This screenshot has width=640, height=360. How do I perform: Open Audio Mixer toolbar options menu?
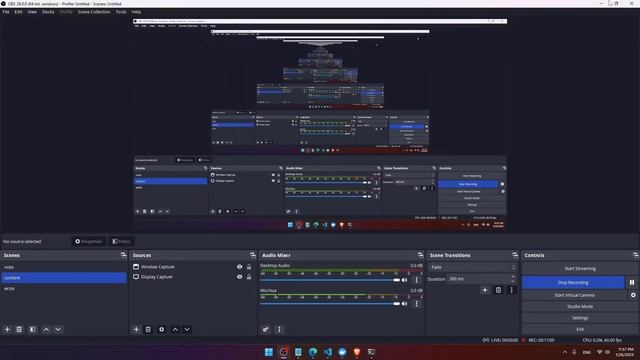pyautogui.click(x=279, y=329)
